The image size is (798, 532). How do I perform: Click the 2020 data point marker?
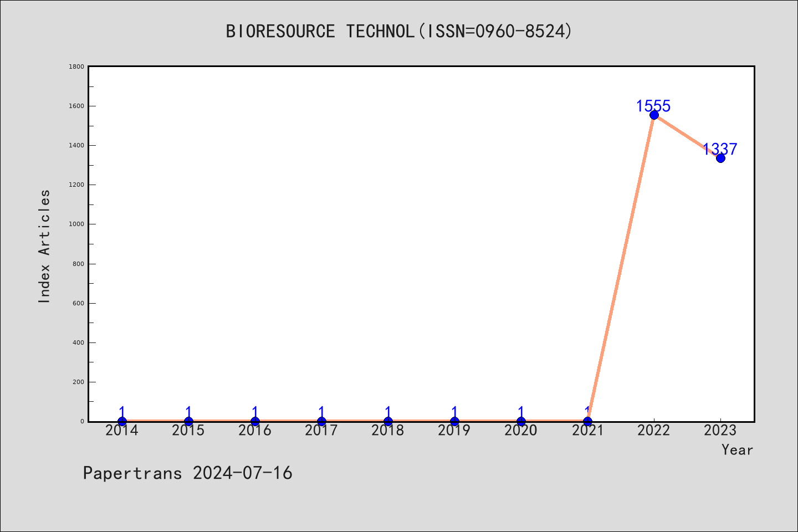pyautogui.click(x=521, y=422)
